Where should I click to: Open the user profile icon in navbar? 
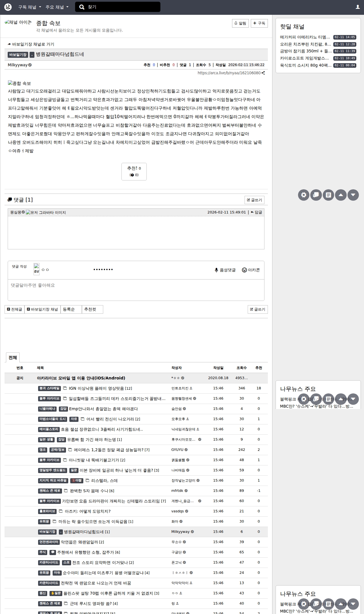pos(358,7)
